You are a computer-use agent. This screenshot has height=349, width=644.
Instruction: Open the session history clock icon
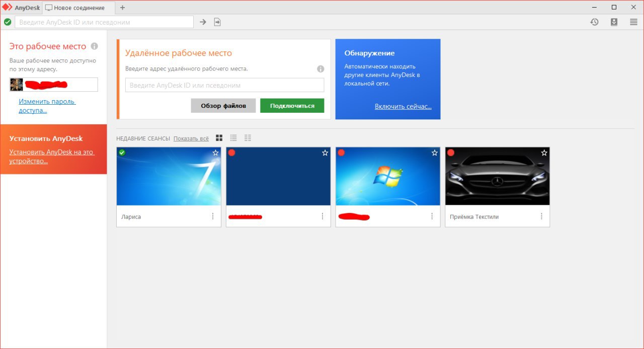594,22
